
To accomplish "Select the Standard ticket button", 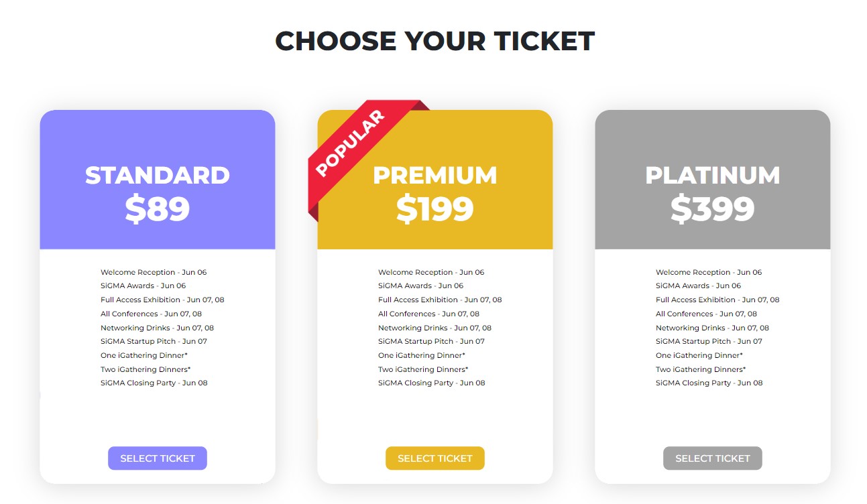I will (158, 458).
